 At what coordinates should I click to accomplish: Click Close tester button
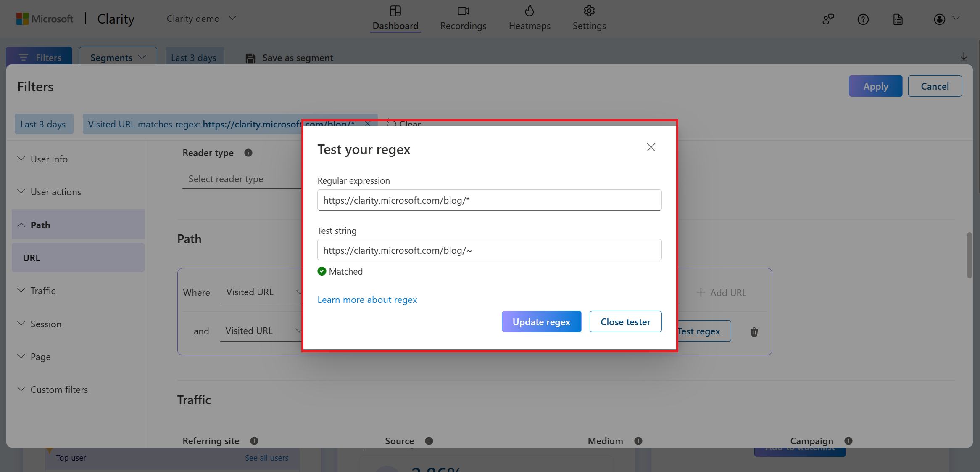[x=625, y=321]
